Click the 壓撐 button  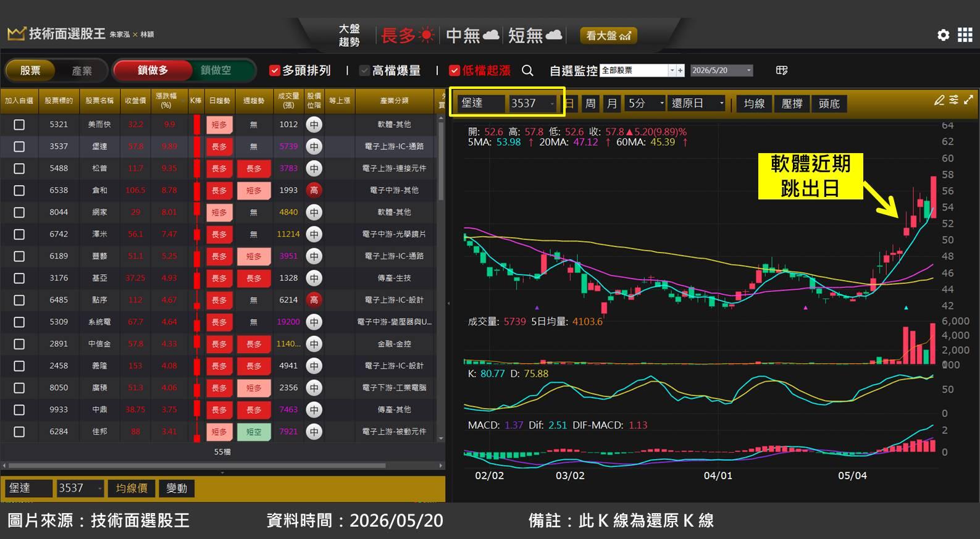792,103
